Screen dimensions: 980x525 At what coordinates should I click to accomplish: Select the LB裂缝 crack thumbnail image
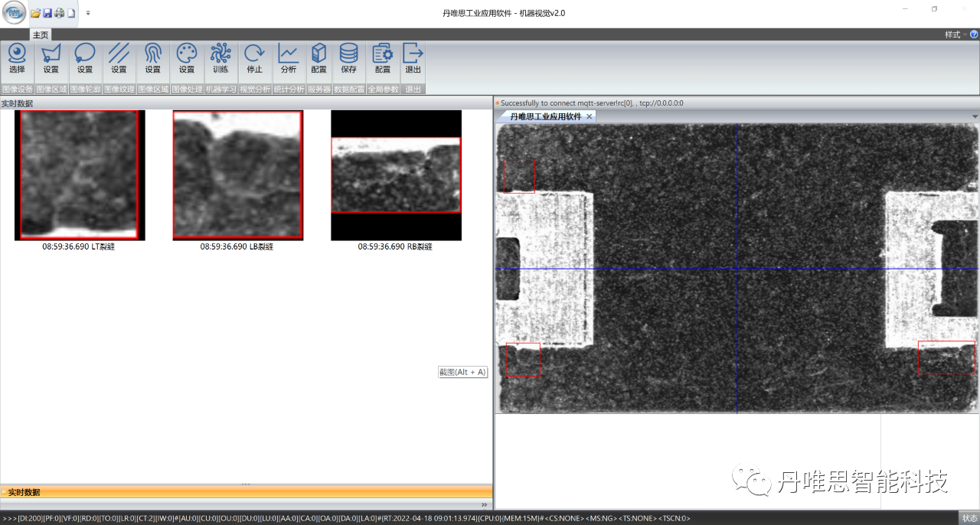238,175
